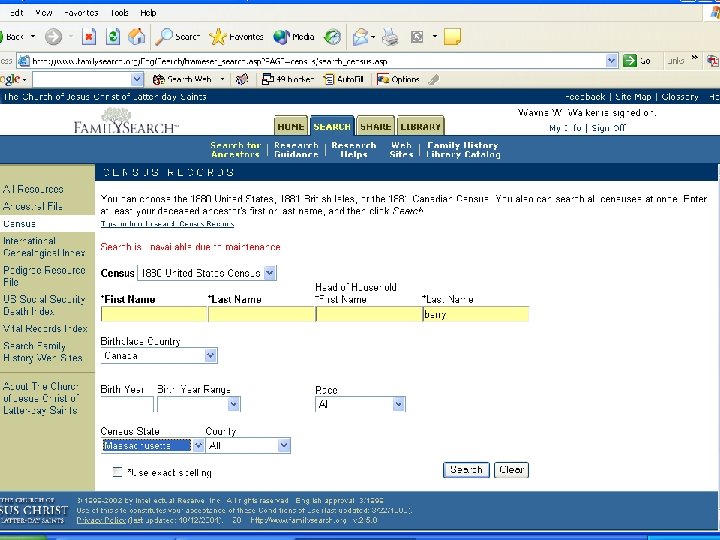Open Research Guidance link

pos(296,150)
